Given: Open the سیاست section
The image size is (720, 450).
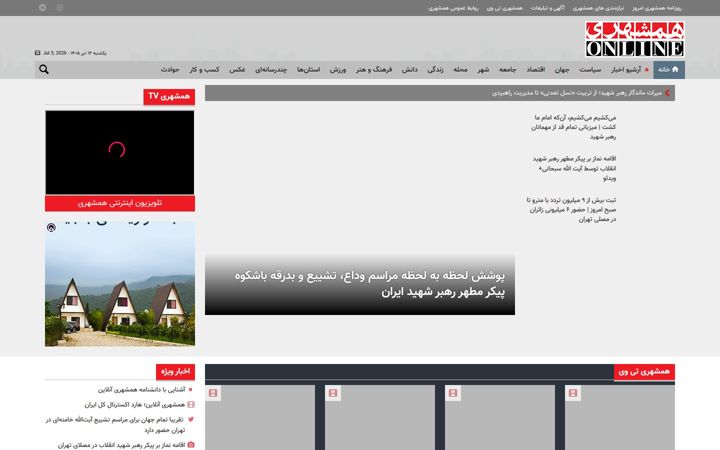Looking at the screenshot, I should [x=590, y=70].
